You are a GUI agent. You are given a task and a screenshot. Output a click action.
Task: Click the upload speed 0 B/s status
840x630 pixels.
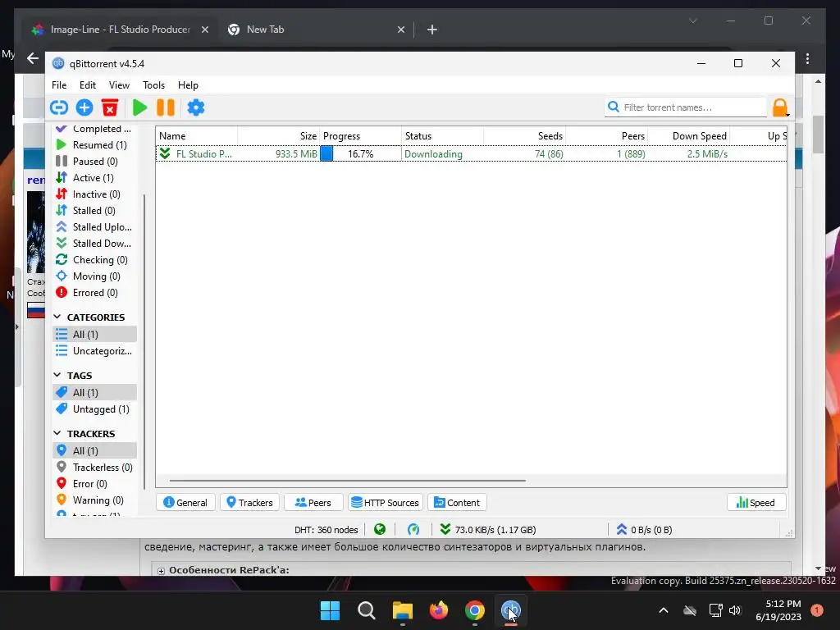point(644,530)
